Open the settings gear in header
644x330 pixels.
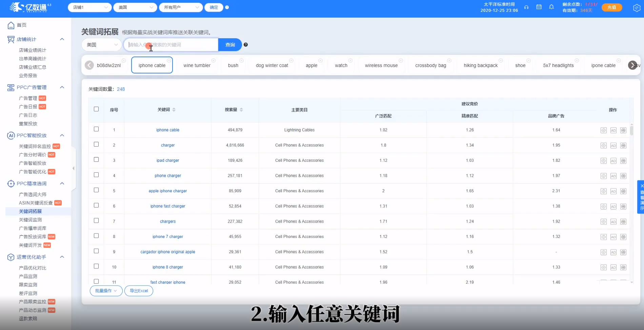tap(637, 8)
